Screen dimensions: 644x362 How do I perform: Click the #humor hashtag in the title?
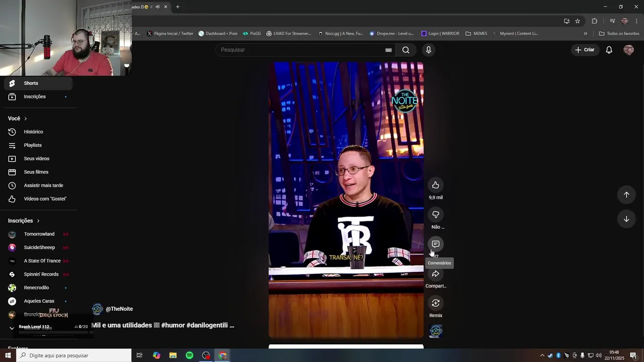[x=173, y=325]
